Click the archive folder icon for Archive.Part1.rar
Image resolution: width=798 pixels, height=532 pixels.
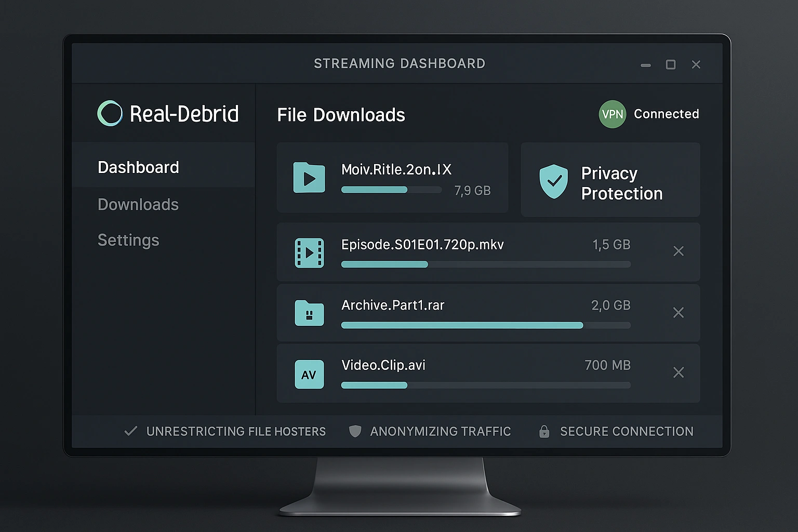(x=309, y=313)
